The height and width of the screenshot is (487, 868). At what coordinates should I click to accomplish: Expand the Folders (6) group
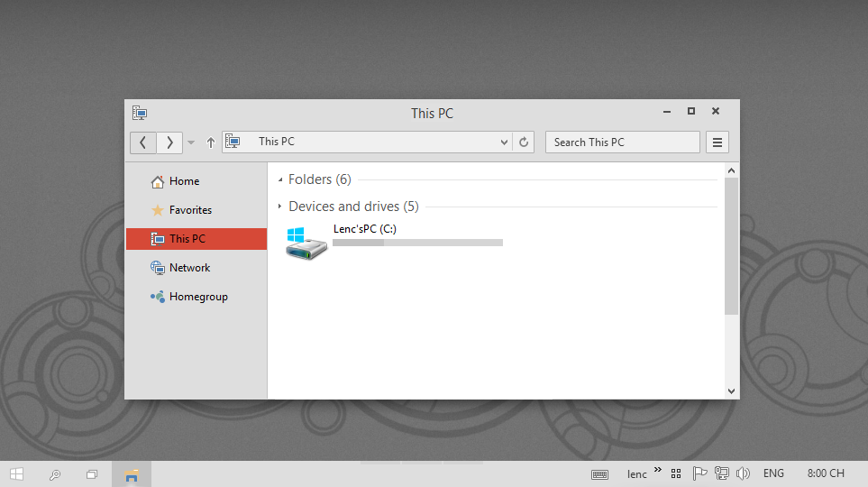(280, 179)
